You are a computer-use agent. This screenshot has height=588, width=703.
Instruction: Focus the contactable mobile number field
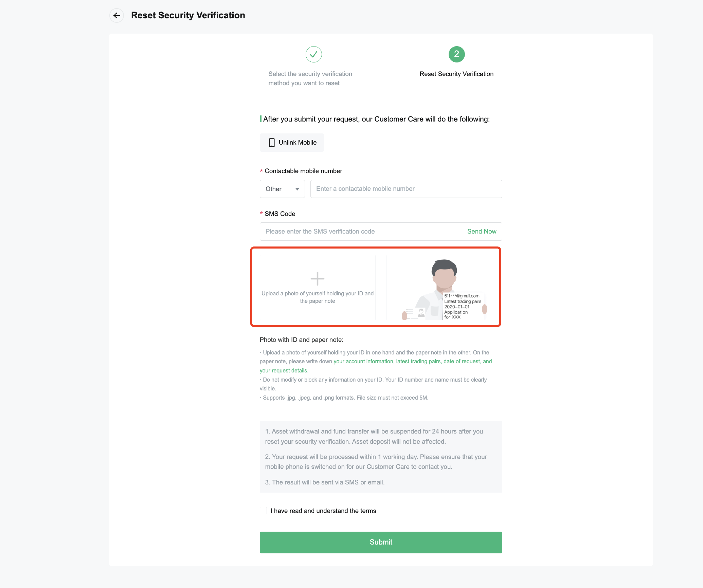(x=406, y=189)
